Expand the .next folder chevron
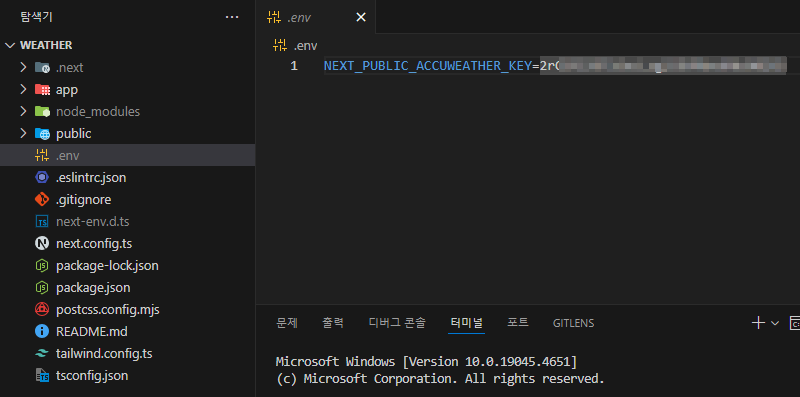The image size is (800, 397). (x=23, y=67)
